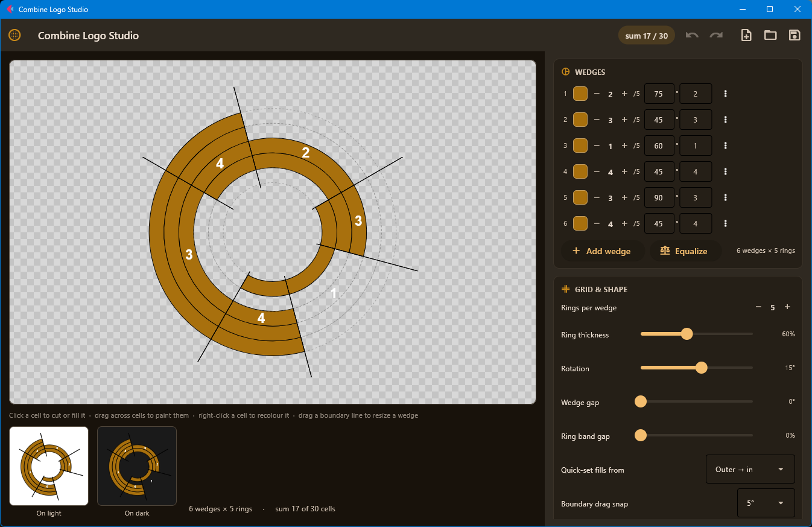Create a new logo file
Viewport: 812px width, 527px height.
pyautogui.click(x=746, y=35)
